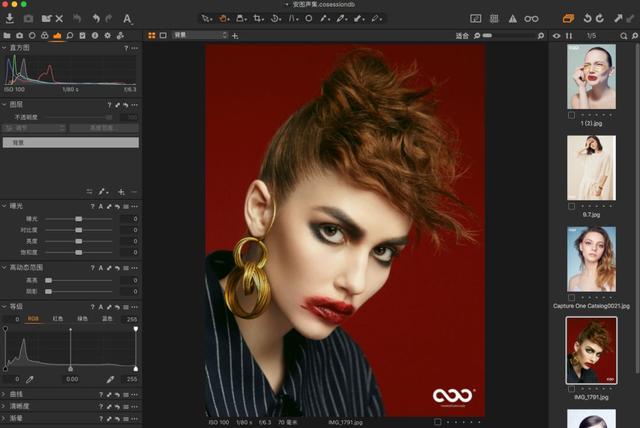Click the Undo arrow in the toolbar
Viewport: 640px width, 428px height.
tap(96, 18)
